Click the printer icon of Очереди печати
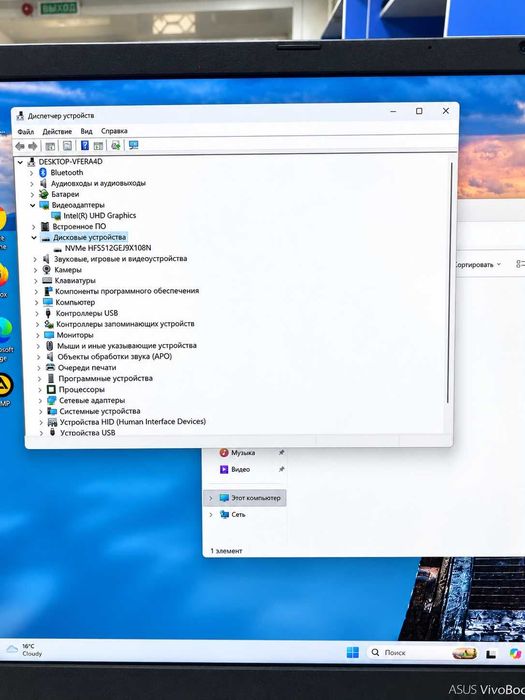The image size is (525, 700). (x=50, y=368)
